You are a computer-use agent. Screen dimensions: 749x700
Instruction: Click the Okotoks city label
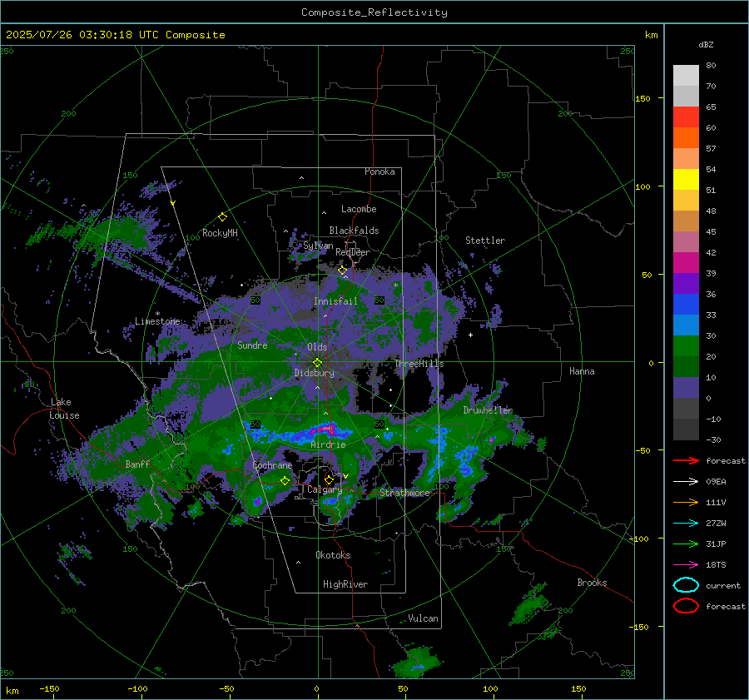click(333, 555)
